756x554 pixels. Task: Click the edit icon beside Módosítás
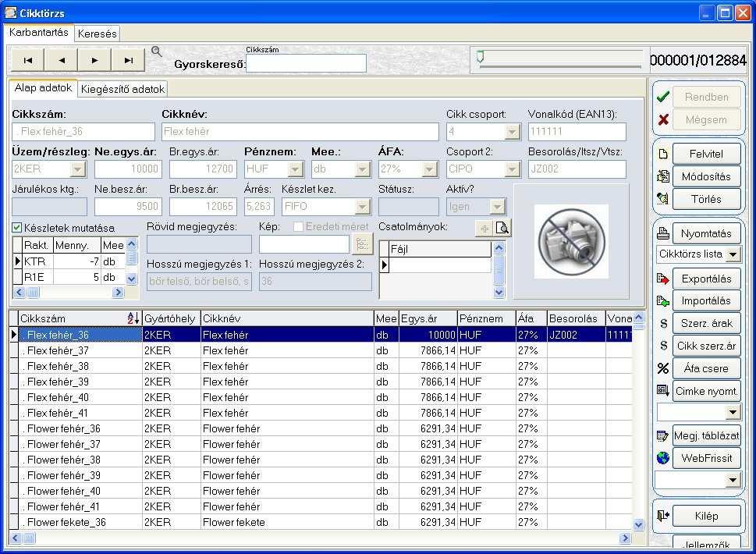point(663,176)
